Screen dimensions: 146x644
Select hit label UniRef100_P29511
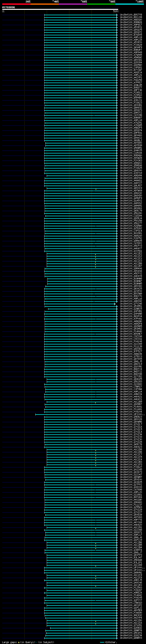131,93
